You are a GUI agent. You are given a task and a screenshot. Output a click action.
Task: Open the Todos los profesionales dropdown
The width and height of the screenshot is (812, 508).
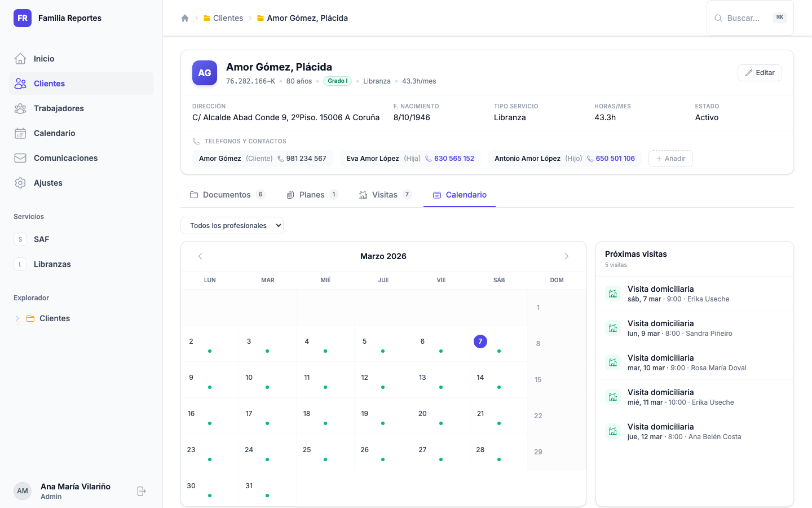(x=232, y=226)
